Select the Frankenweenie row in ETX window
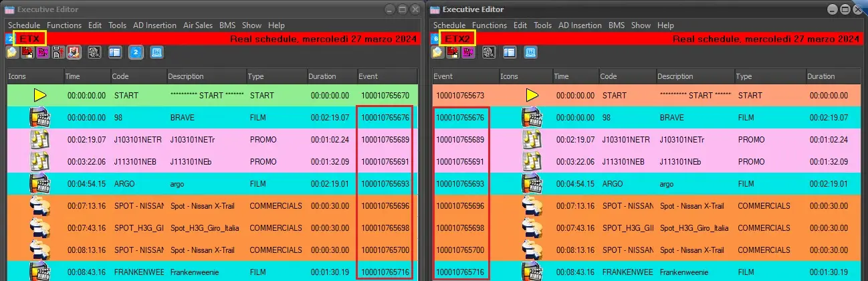 (x=201, y=273)
